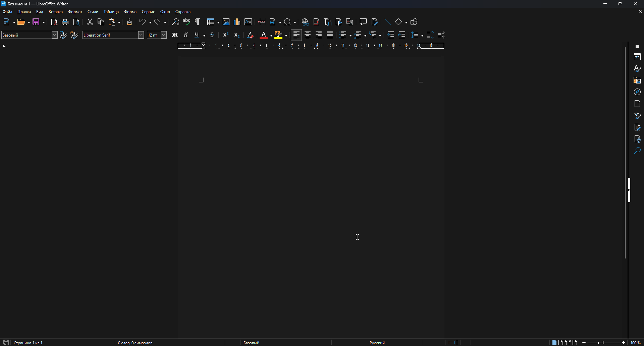The image size is (644, 346).
Task: Toggle Underline formatting (Ч)
Action: [197, 35]
